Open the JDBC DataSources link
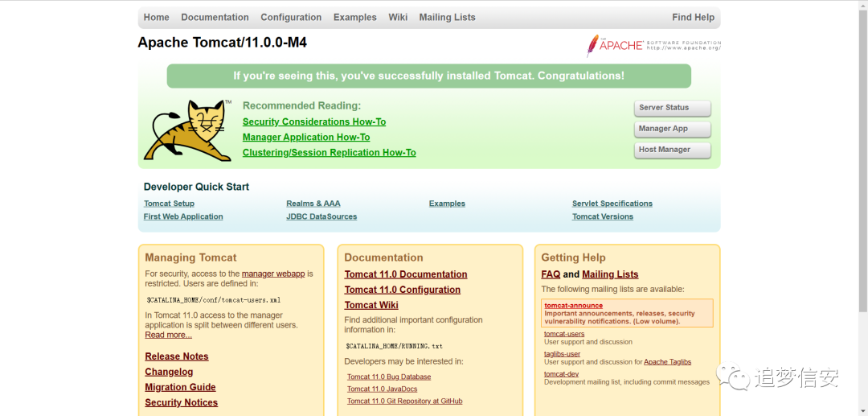The width and height of the screenshot is (868, 416). click(x=321, y=216)
